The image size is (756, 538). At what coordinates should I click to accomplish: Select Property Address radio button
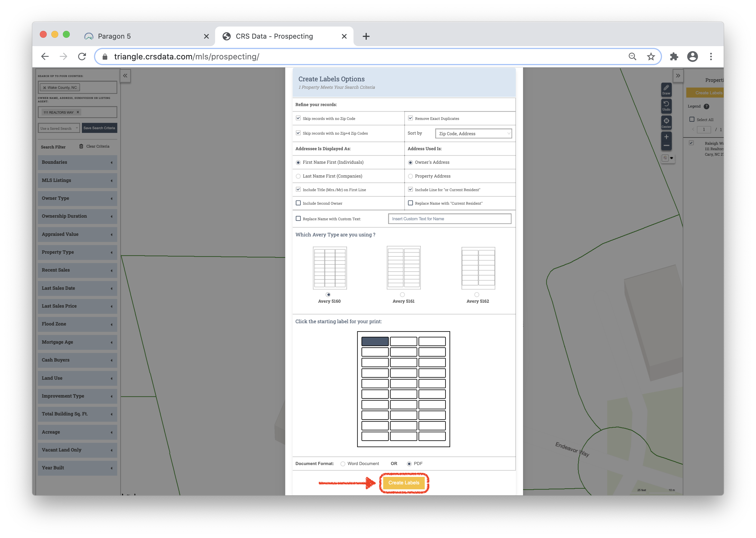coord(411,176)
